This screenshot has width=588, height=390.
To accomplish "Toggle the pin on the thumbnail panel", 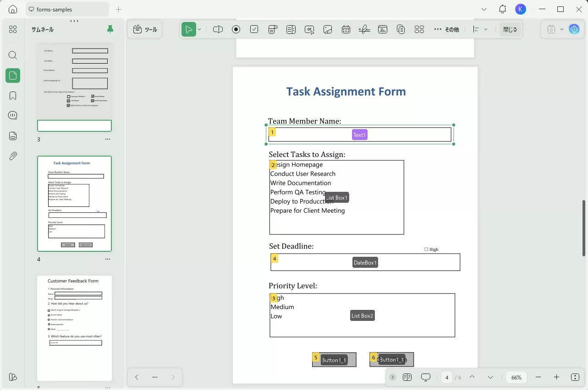I will (110, 30).
